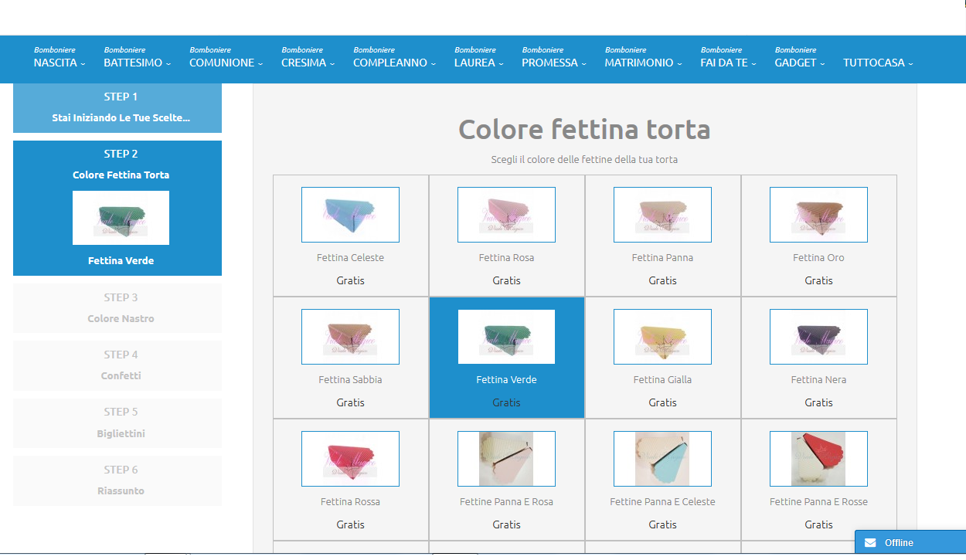The height and width of the screenshot is (560, 966).
Task: Open the Offline chat widget
Action: pos(910,542)
